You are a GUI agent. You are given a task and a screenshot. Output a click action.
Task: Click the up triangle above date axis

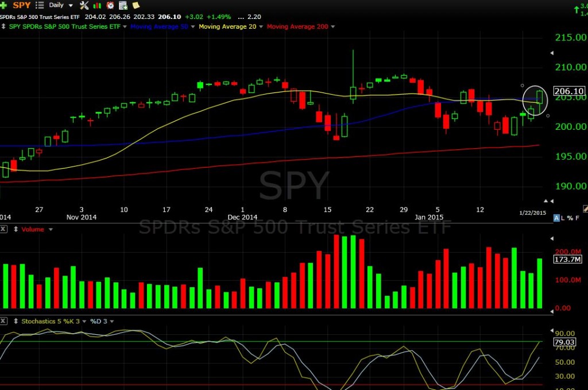click(x=546, y=201)
